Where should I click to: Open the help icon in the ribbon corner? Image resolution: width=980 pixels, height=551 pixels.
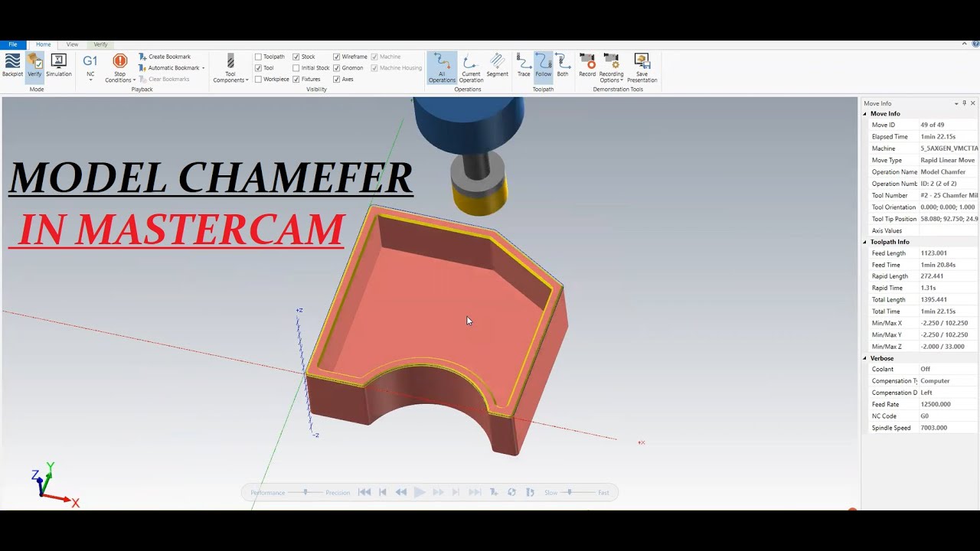[975, 44]
